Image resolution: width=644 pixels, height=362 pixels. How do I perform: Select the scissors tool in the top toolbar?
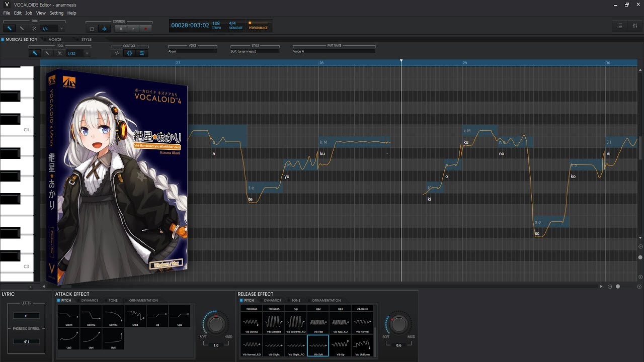34,29
